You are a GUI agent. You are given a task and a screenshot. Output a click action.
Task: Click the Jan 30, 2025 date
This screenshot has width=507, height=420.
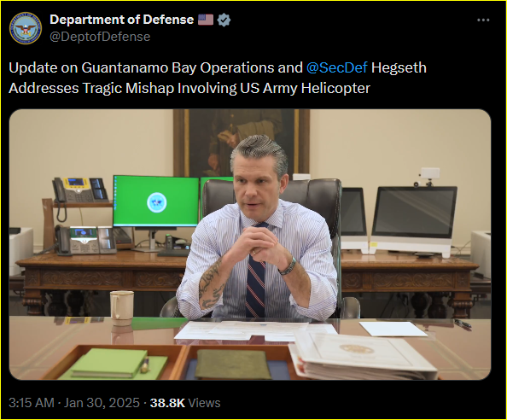(x=102, y=403)
